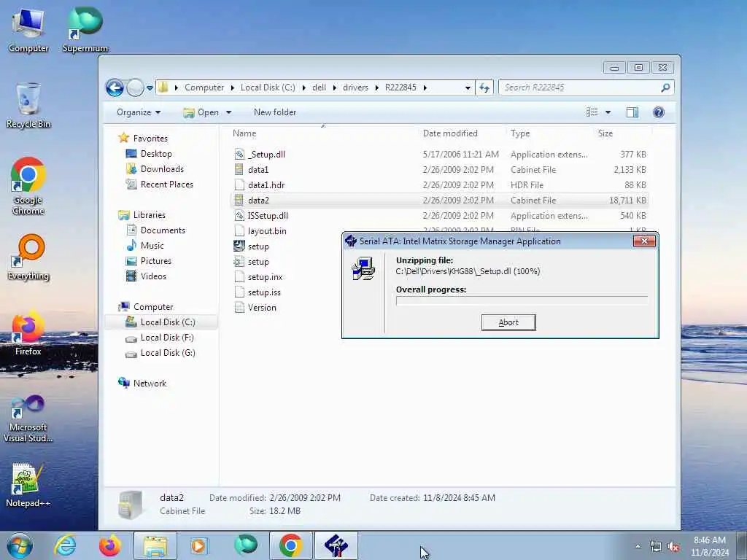Click the search magnifier icon in Explorer
Viewport: 747px width, 560px height.
(665, 87)
